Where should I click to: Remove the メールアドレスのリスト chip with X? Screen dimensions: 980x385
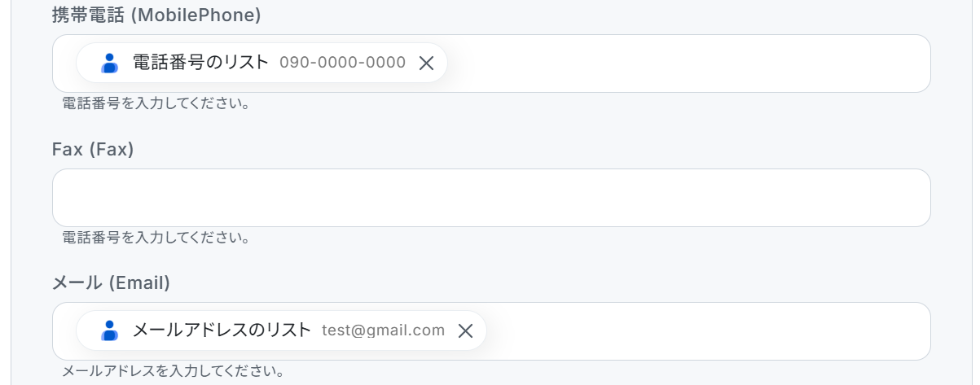465,330
